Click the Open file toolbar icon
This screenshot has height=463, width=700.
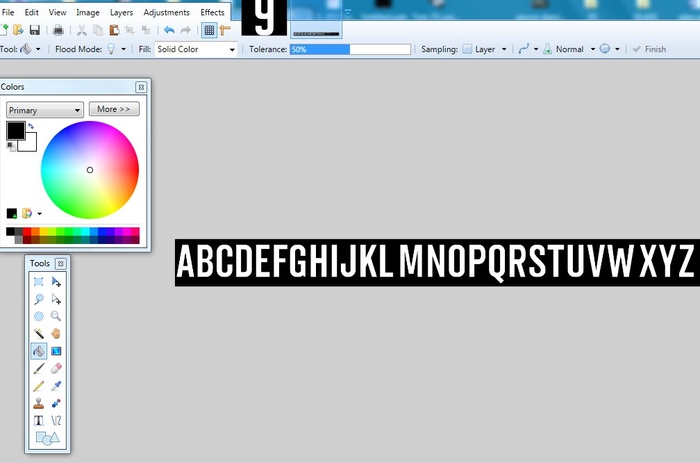point(18,30)
